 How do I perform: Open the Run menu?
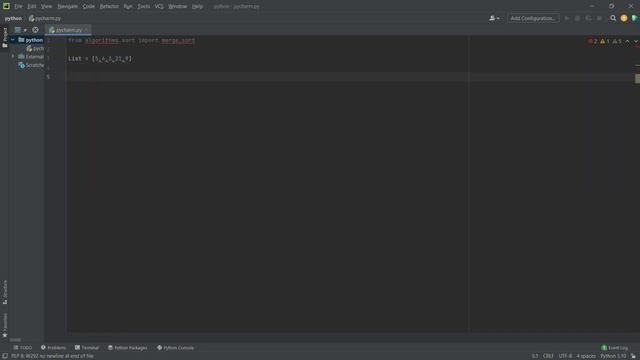[128, 7]
